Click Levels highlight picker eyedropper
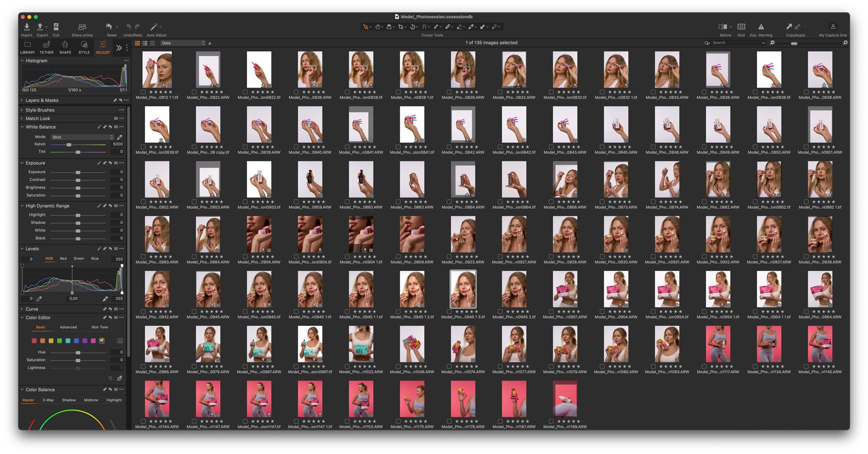This screenshot has width=868, height=454. (x=105, y=299)
